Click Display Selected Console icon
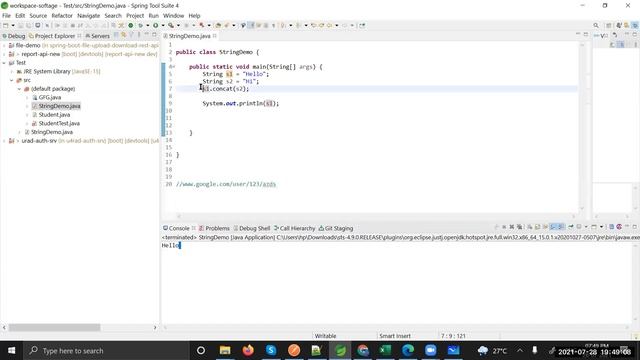 click(579, 227)
